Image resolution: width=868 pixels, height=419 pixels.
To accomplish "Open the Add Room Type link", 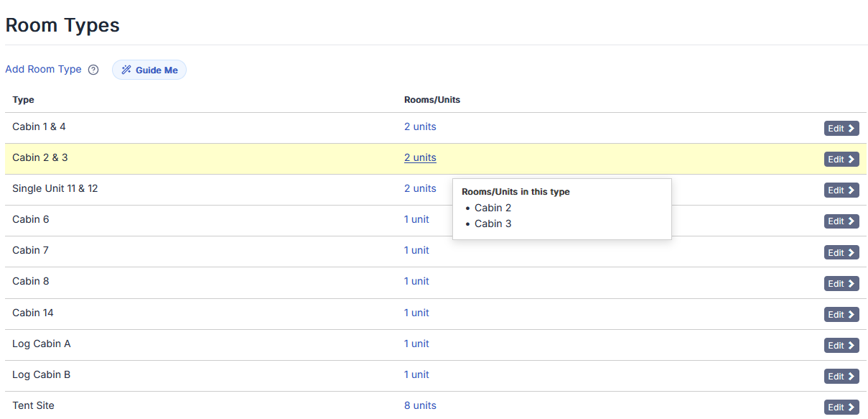I will [43, 70].
